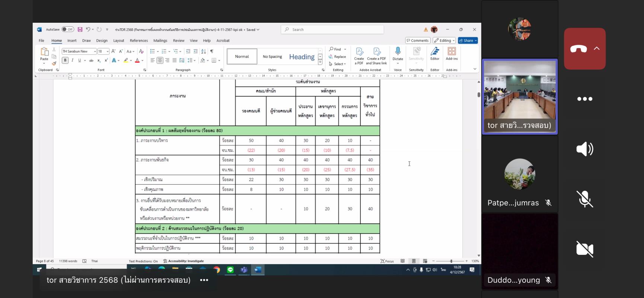
Task: Open the References ribbon tab
Action: (x=138, y=41)
